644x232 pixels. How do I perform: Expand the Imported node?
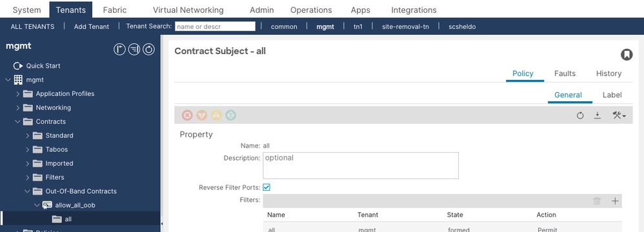[x=28, y=164]
